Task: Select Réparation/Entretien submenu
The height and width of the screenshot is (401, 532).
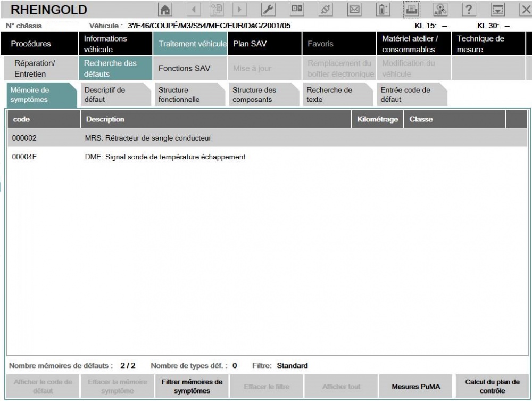Action: click(x=41, y=68)
